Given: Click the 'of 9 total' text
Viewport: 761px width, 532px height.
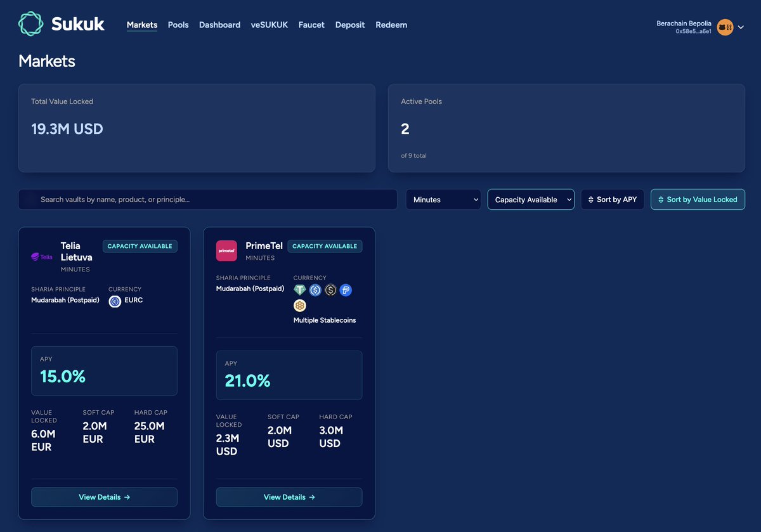Looking at the screenshot, I should (x=413, y=155).
